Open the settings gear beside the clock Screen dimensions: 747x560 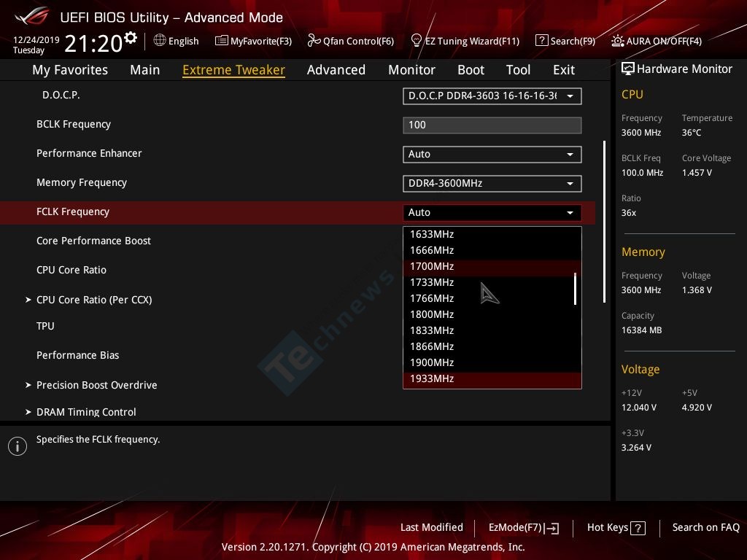point(131,37)
